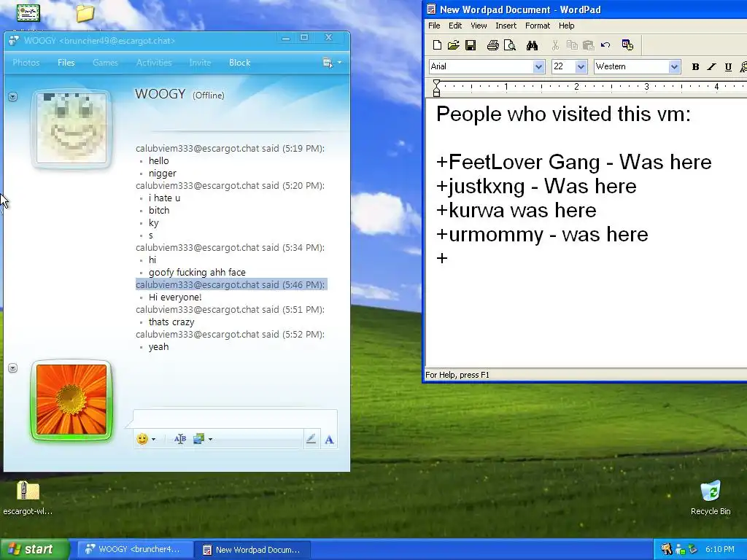Click Block in the Messenger toolbar
Viewport: 747px width, 560px height.
pyautogui.click(x=239, y=63)
